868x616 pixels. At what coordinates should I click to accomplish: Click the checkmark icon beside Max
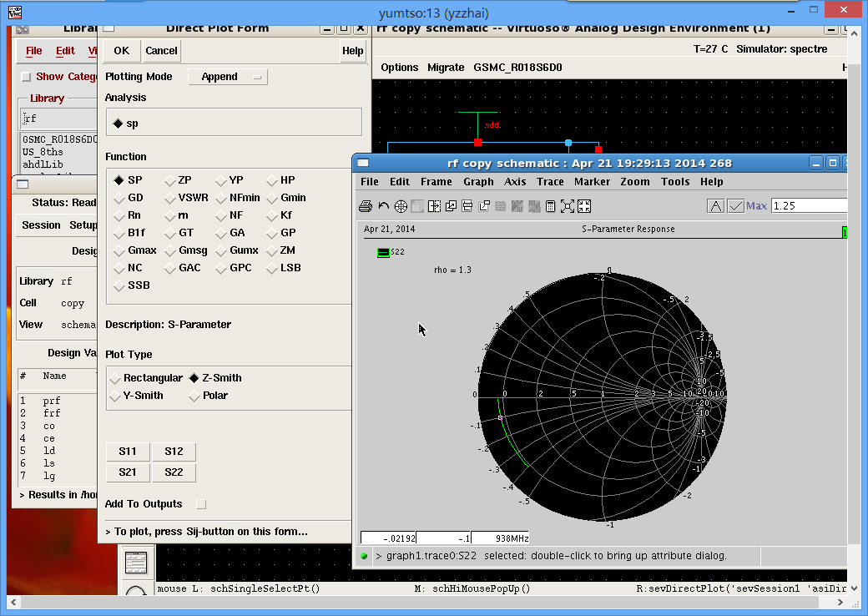click(x=735, y=206)
